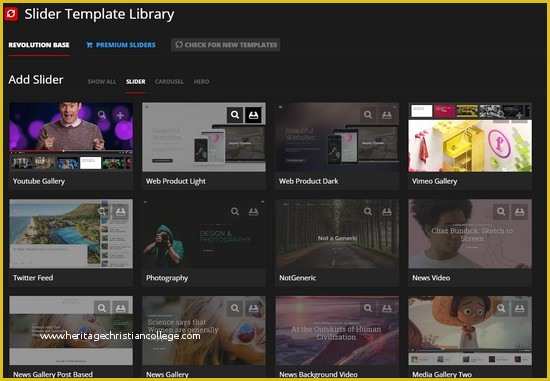Filter templates by Hero
The height and width of the screenshot is (381, 550).
(x=201, y=82)
